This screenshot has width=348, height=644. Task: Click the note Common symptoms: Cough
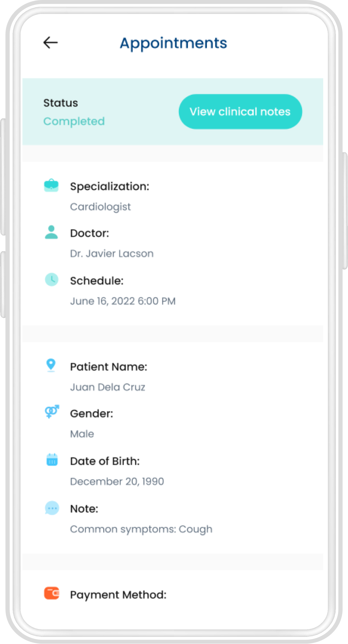click(141, 529)
